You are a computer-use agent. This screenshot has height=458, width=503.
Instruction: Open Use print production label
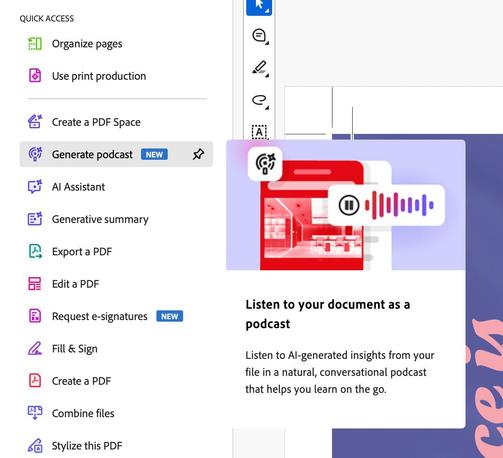tap(99, 76)
